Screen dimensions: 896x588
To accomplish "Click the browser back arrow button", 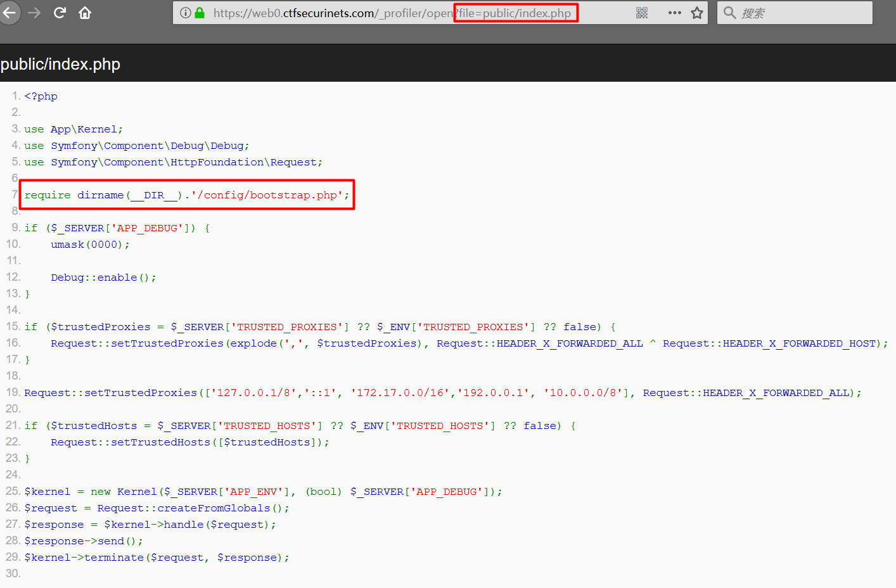I will [9, 13].
